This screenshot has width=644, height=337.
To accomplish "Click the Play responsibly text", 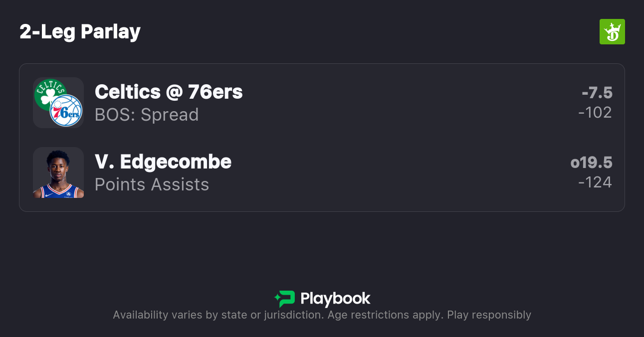I will (489, 315).
